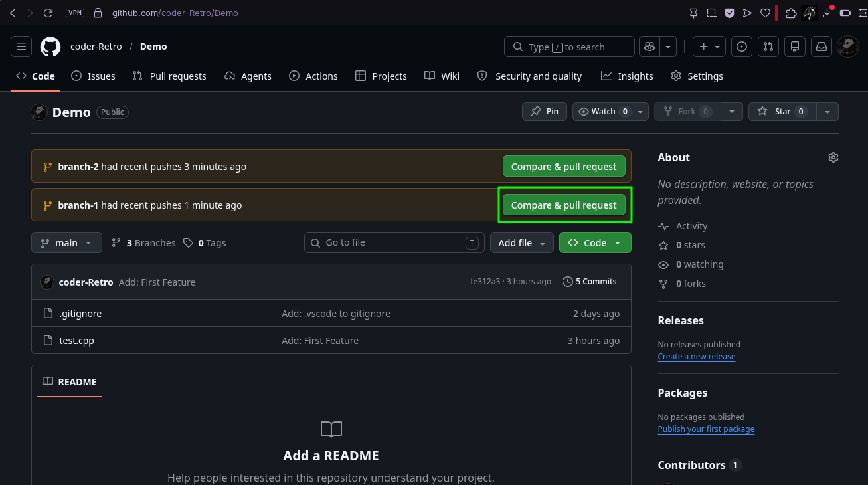Switch to the Actions tab
Viewport: 868px width, 485px height.
click(313, 76)
